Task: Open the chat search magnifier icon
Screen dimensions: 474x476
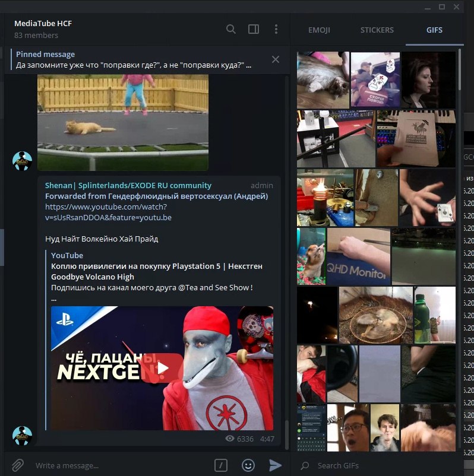Action: click(x=231, y=29)
